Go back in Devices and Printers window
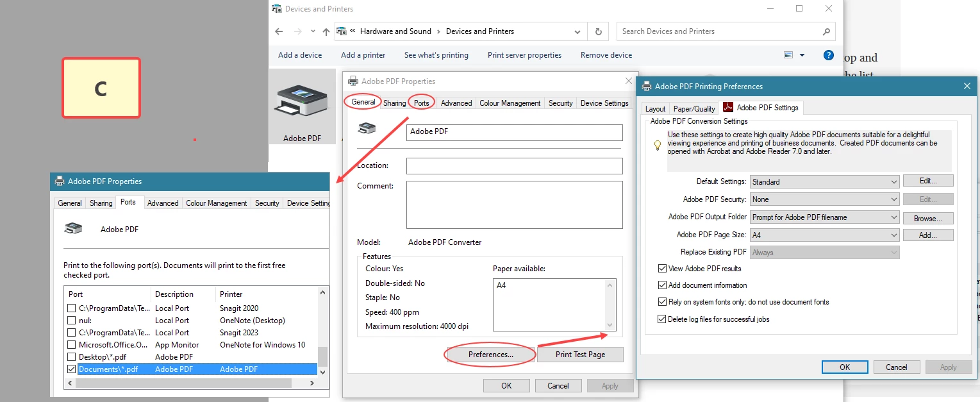 pos(279,31)
